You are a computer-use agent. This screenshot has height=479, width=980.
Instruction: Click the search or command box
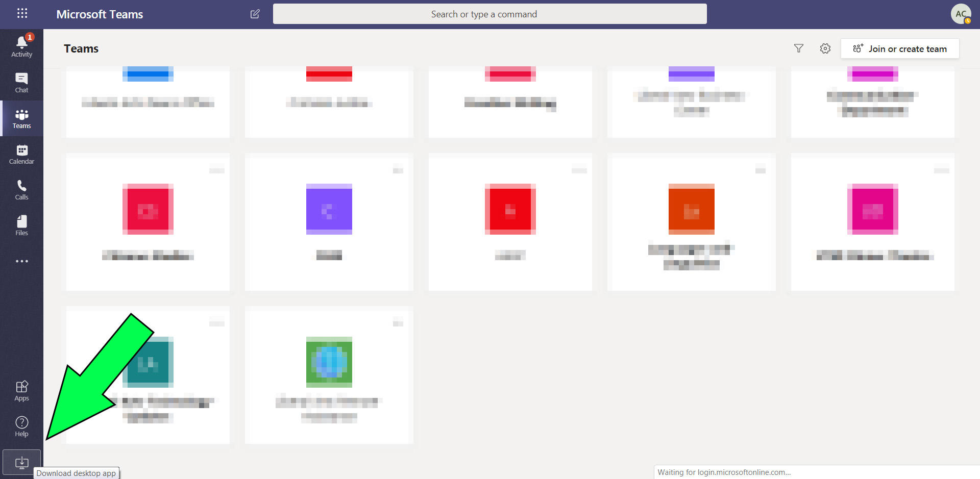pyautogui.click(x=490, y=14)
